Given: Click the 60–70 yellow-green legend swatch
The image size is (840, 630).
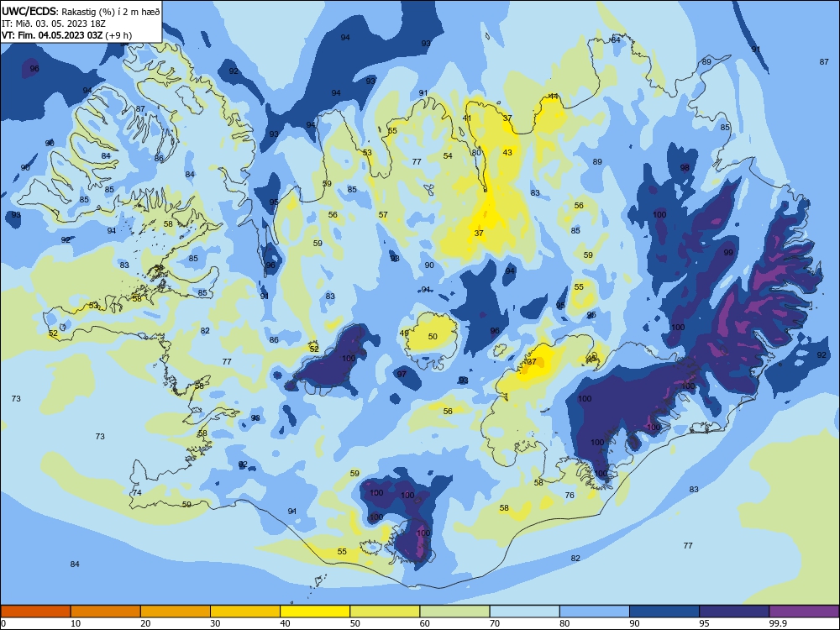Looking at the screenshot, I should (x=454, y=612).
